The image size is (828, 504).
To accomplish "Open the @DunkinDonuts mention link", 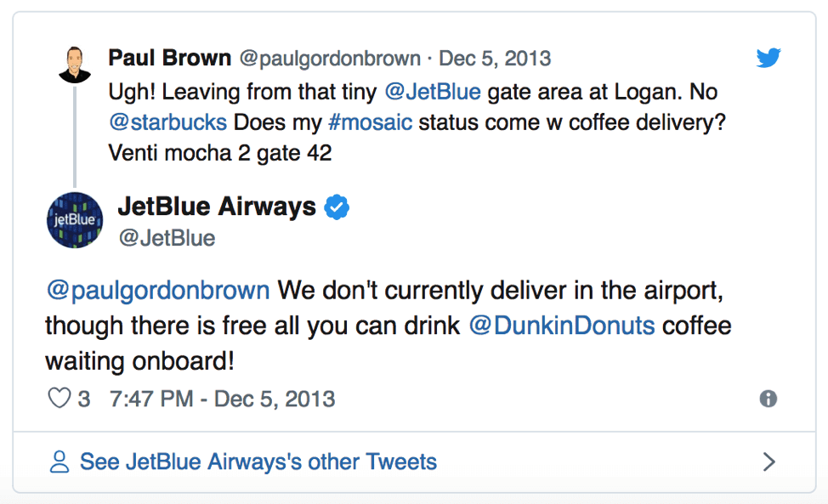I will tap(562, 326).
